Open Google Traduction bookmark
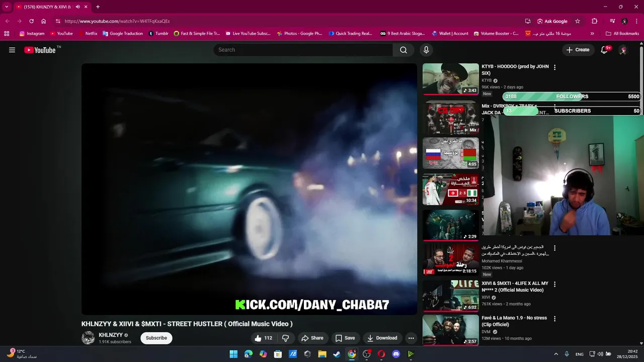This screenshot has width=644, height=362. 122,34
